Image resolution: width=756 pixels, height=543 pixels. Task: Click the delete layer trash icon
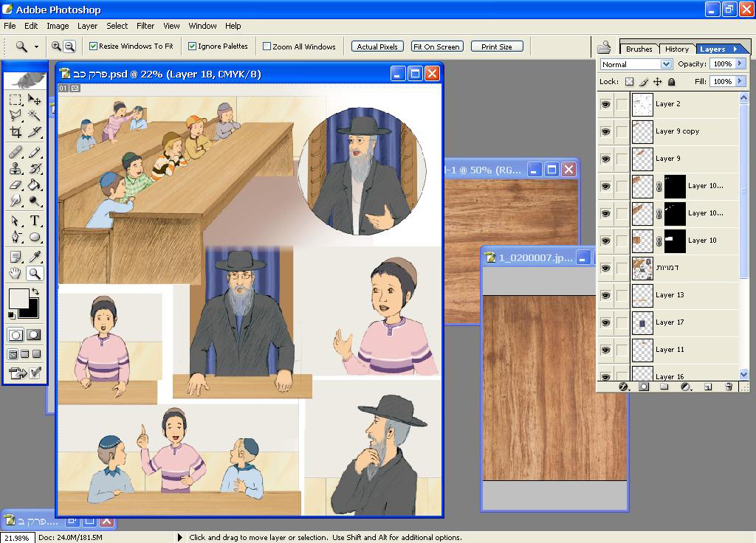tap(729, 387)
